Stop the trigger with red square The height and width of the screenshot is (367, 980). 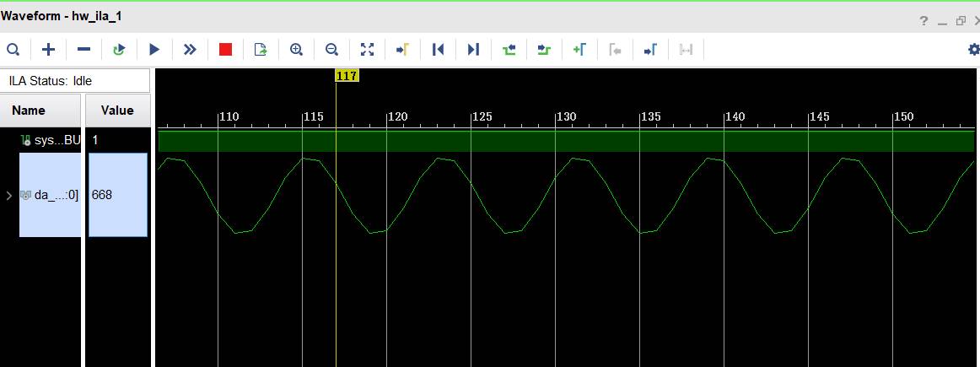click(225, 50)
